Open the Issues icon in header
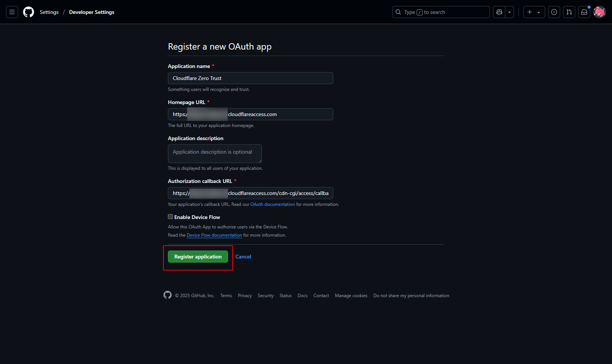 pyautogui.click(x=554, y=12)
